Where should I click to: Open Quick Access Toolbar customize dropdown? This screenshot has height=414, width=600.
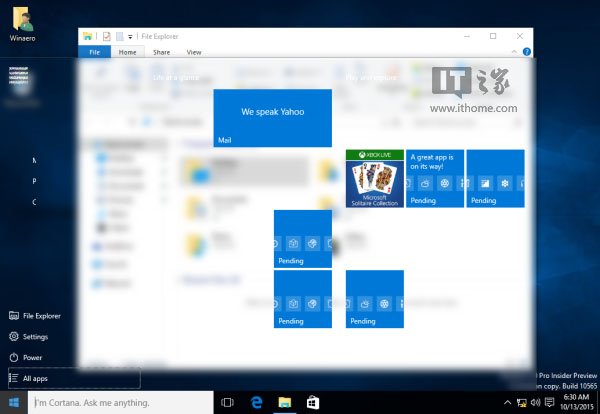[x=130, y=36]
